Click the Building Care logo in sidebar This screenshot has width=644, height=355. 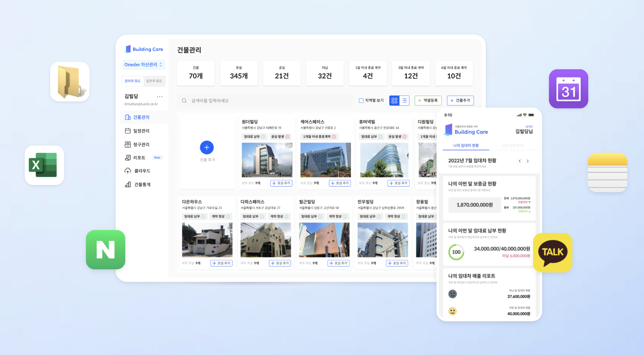144,49
